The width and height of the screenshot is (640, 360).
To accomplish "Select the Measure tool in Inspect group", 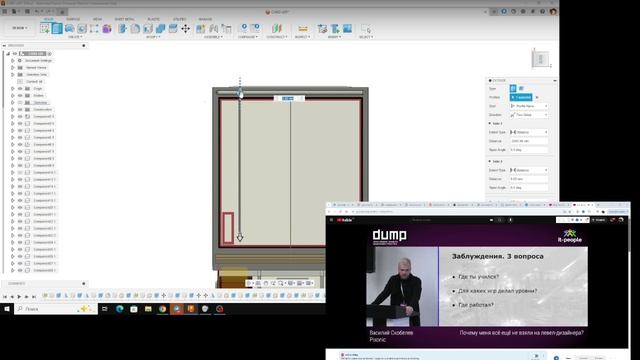I will point(303,28).
